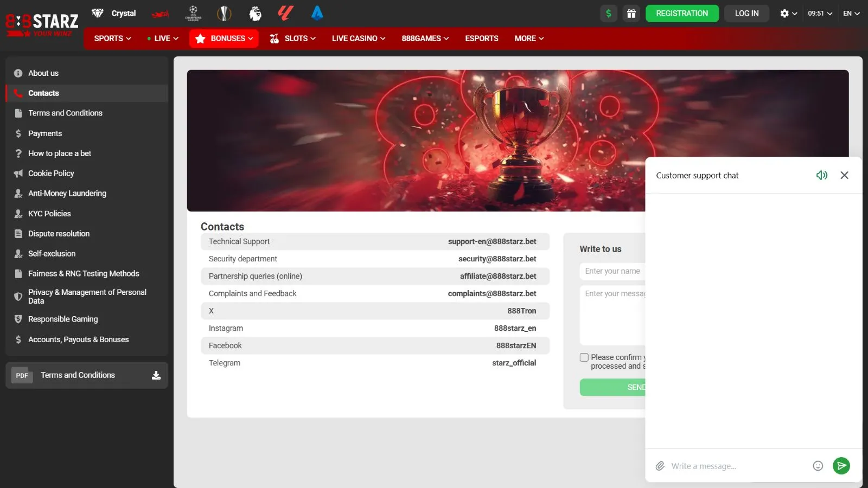This screenshot has height=488, width=868.
Task: Open the Live Casino menu
Action: [x=359, y=38]
